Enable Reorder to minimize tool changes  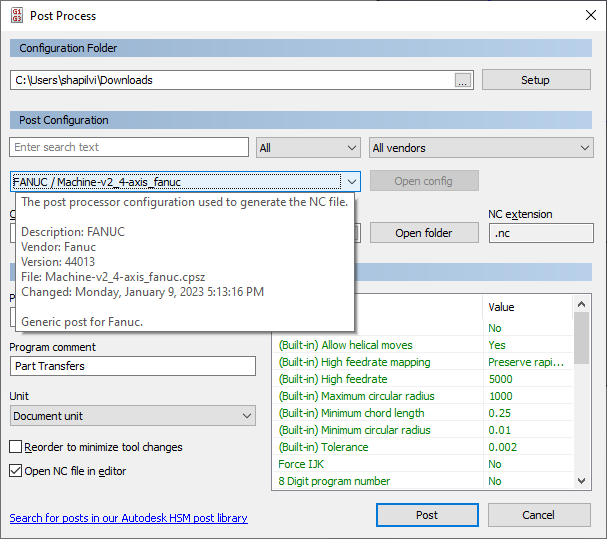[x=16, y=447]
